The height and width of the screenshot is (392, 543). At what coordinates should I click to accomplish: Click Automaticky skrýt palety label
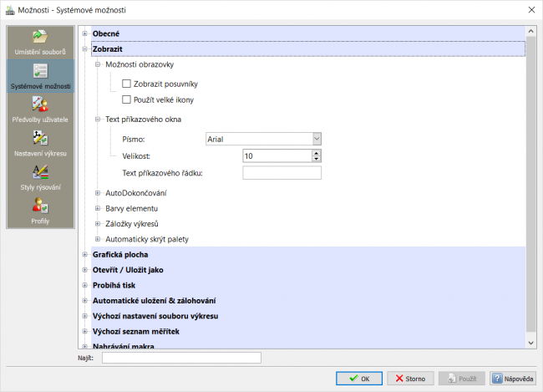[147, 239]
